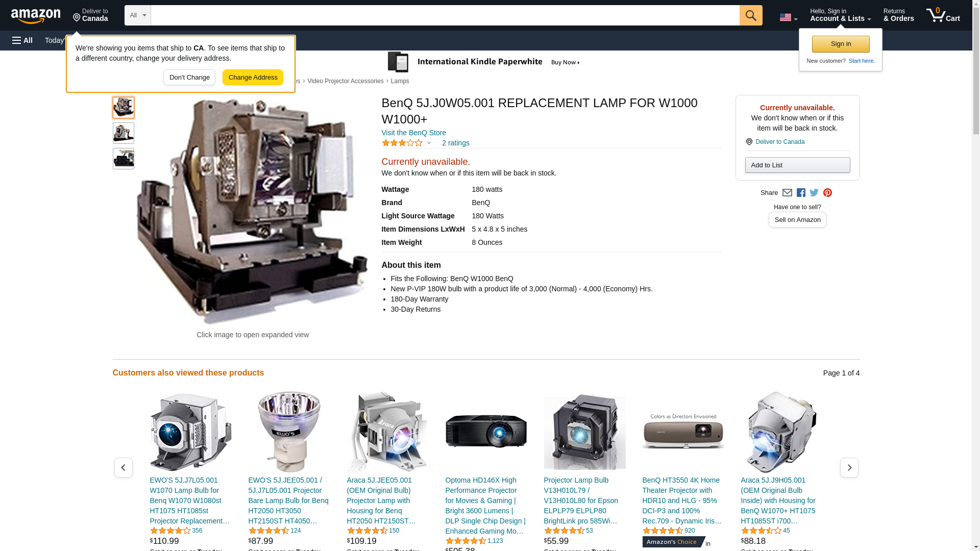Open the search category All dropdown
The image size is (980, 551).
(x=138, y=15)
